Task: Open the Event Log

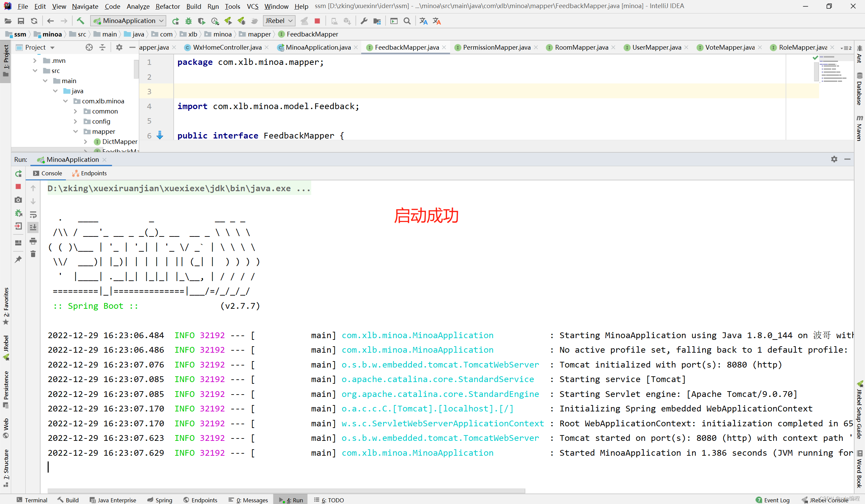Action: click(772, 500)
